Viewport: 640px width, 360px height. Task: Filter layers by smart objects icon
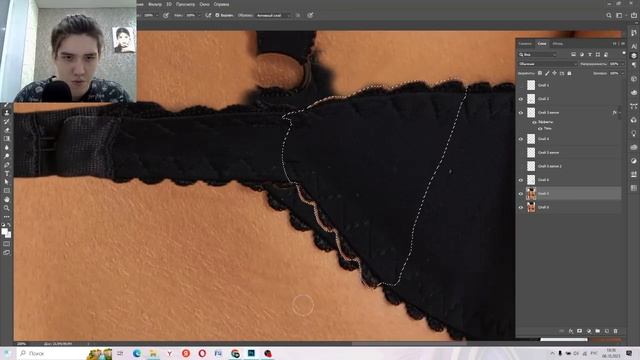pyautogui.click(x=606, y=54)
